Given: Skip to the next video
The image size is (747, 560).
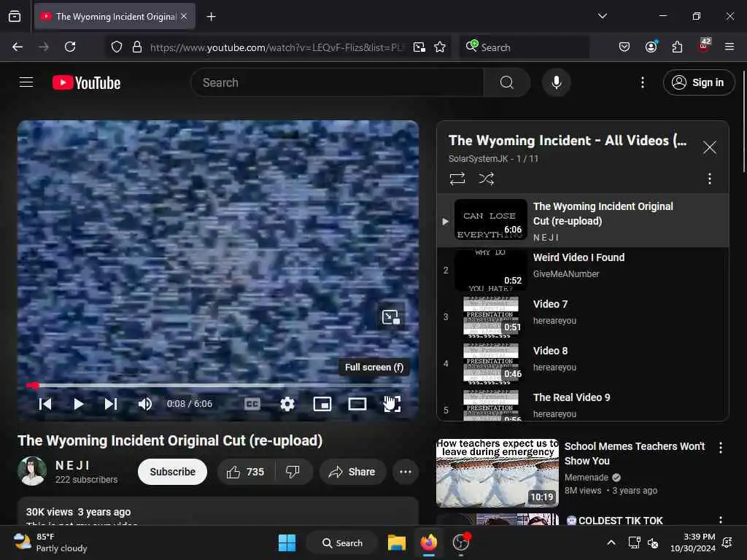Looking at the screenshot, I should click(111, 404).
